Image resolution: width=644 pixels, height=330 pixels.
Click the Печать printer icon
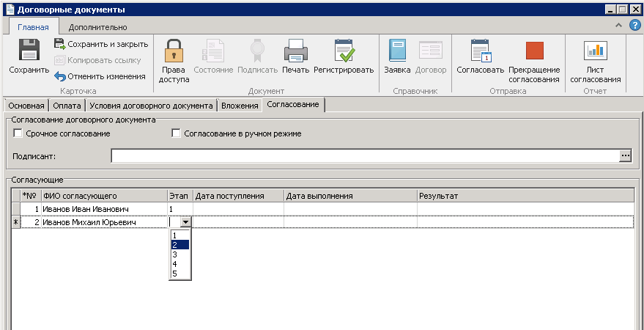pos(295,51)
